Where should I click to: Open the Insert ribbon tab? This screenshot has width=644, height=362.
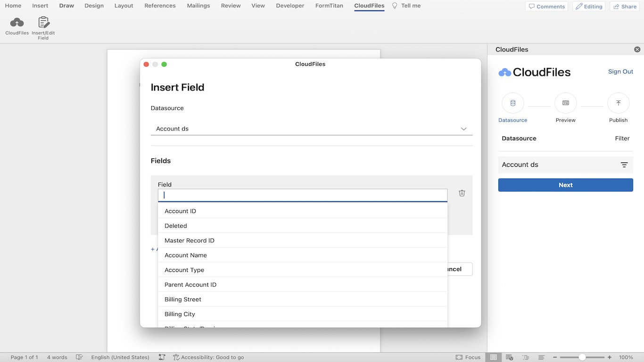click(x=40, y=6)
